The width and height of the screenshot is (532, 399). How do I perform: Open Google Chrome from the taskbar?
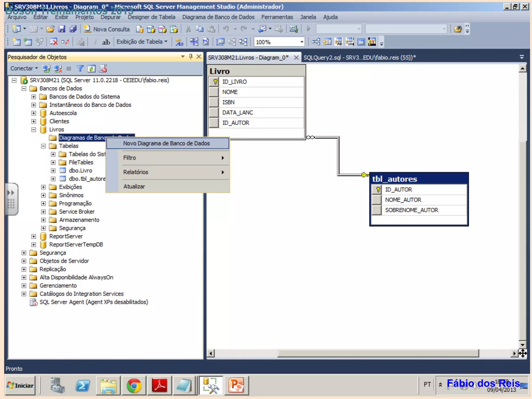pos(134,385)
